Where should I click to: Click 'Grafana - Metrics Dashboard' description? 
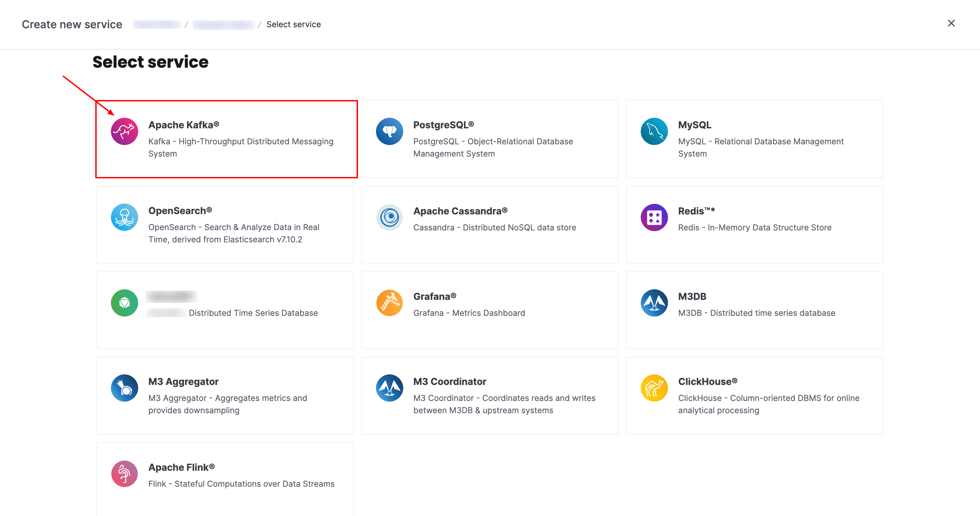point(469,313)
